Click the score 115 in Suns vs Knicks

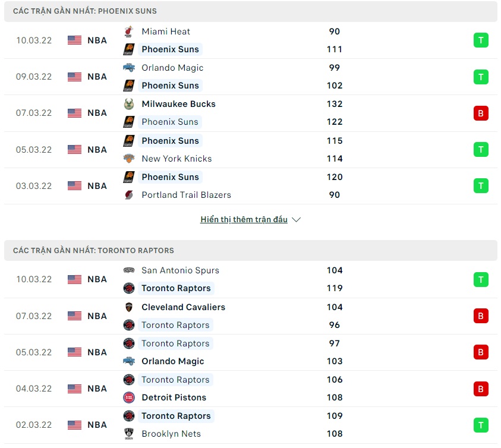[335, 141]
